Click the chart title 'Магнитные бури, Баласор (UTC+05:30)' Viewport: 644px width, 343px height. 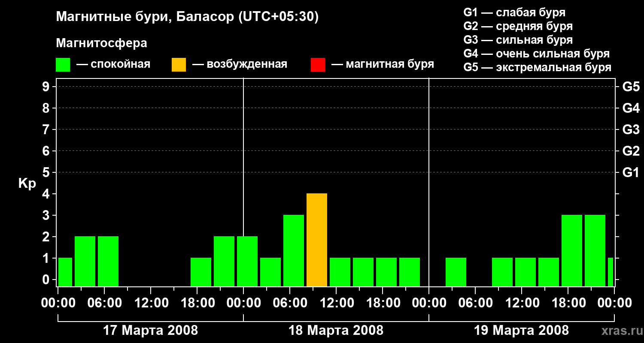(188, 17)
